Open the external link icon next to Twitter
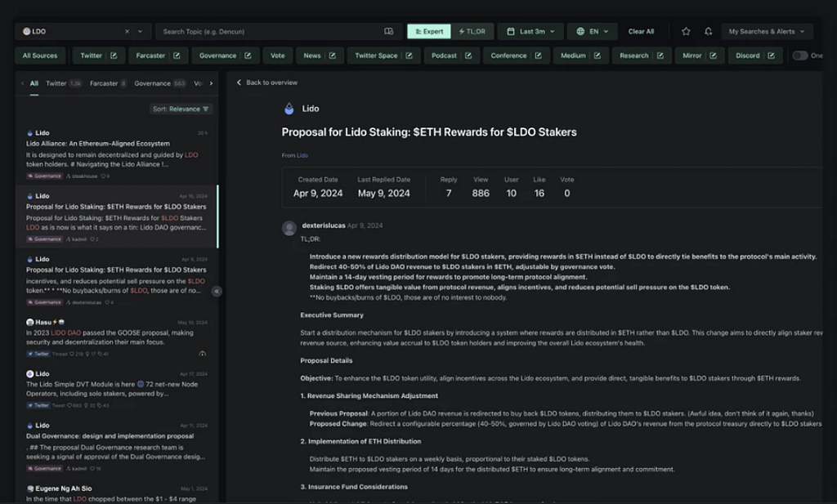The width and height of the screenshot is (837, 504). pyautogui.click(x=113, y=56)
